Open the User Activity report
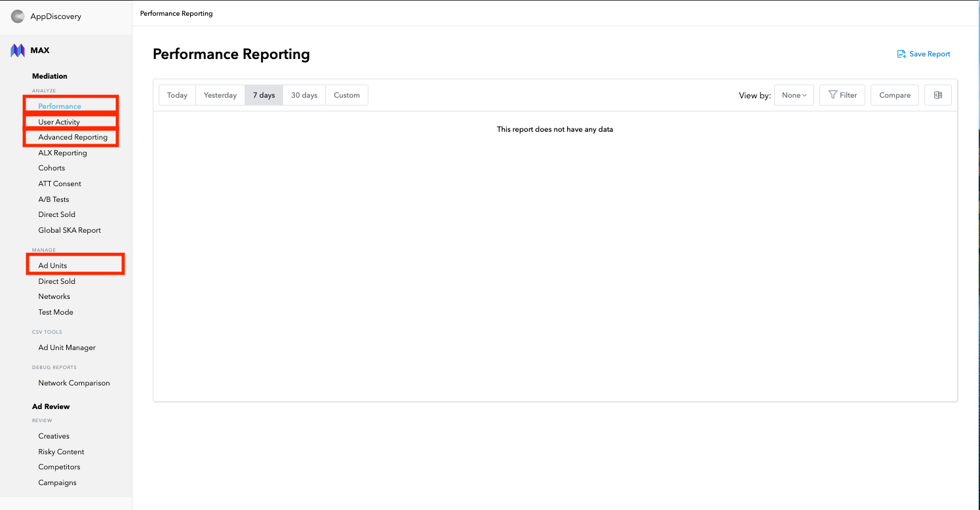 [60, 121]
